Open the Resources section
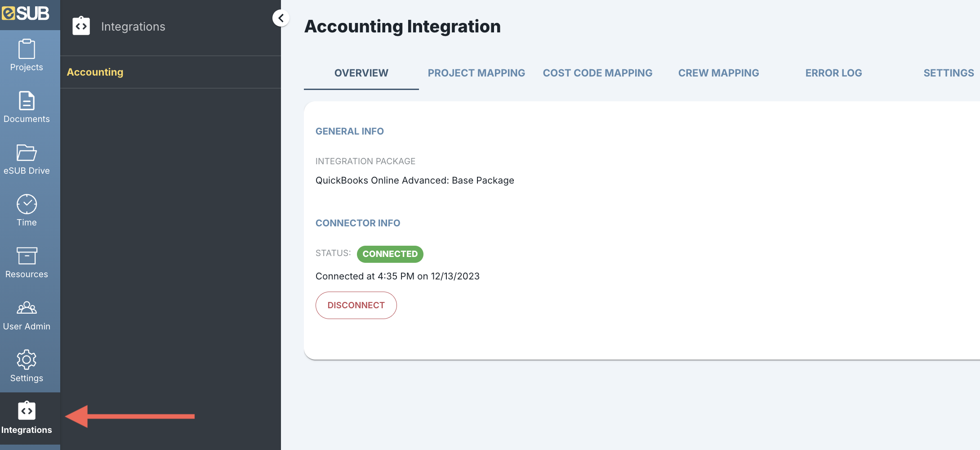 [27, 263]
